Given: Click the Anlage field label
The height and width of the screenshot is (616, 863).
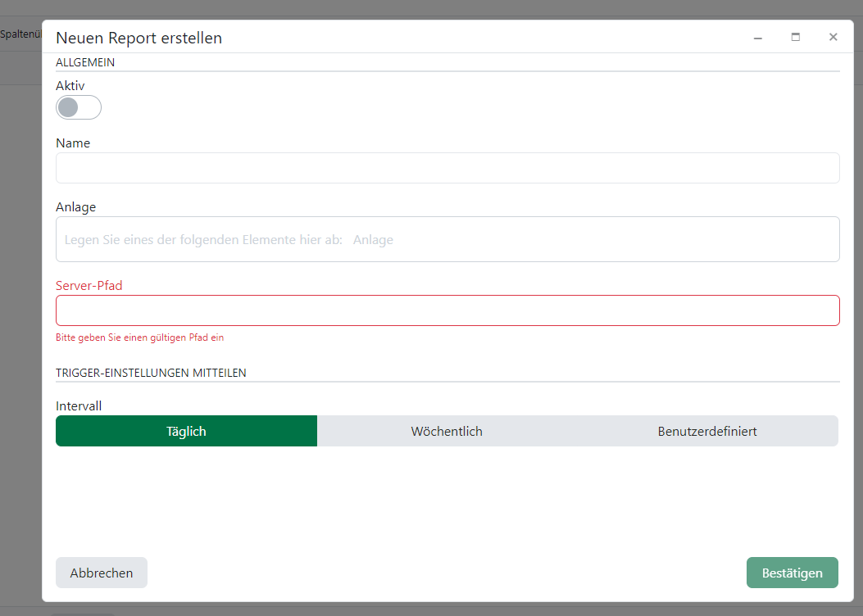Looking at the screenshot, I should (x=76, y=207).
